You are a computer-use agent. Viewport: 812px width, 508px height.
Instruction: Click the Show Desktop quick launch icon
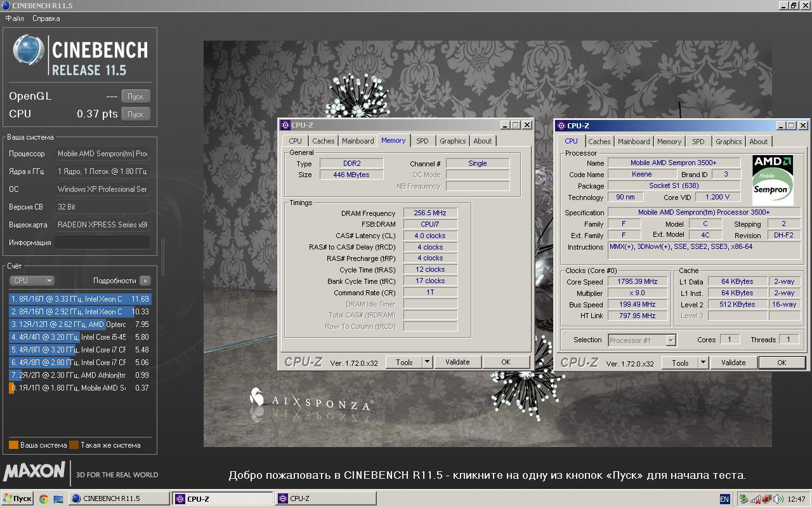58,499
